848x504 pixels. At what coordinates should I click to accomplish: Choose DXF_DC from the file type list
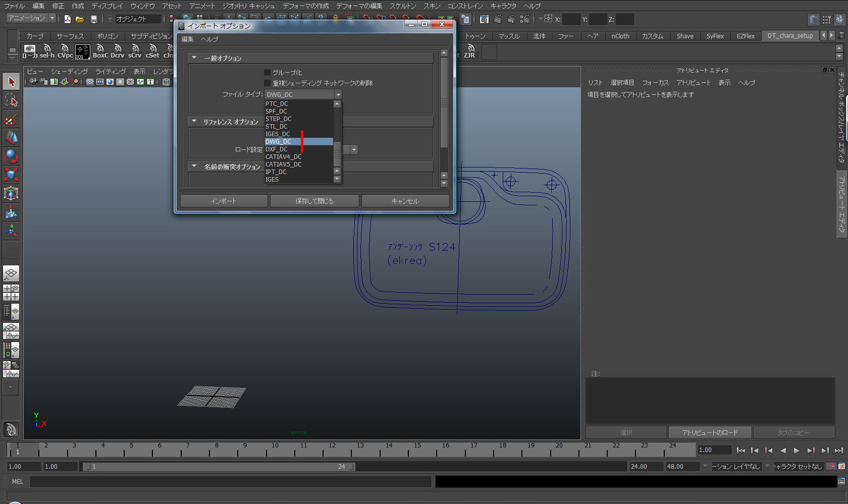pyautogui.click(x=277, y=149)
